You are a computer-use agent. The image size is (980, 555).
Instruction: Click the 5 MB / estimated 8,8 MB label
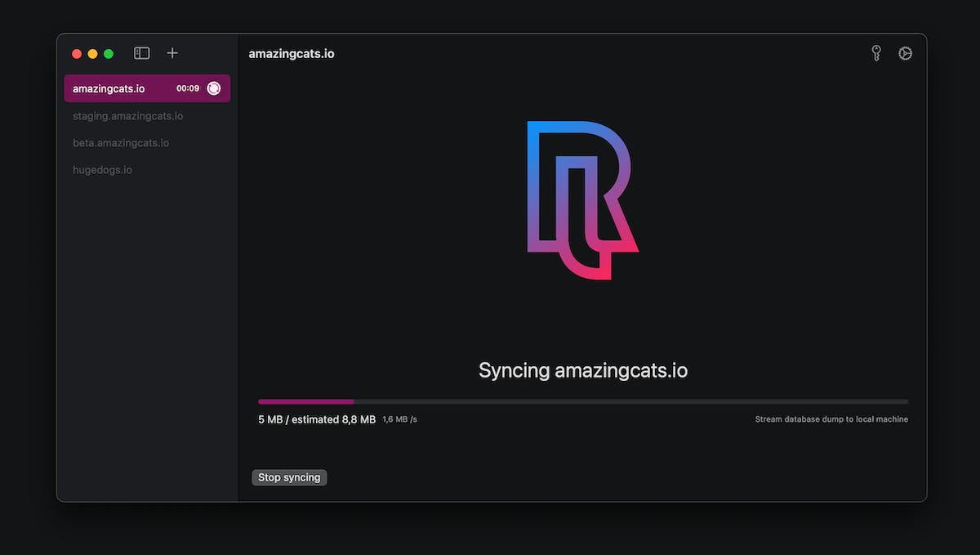tap(317, 419)
